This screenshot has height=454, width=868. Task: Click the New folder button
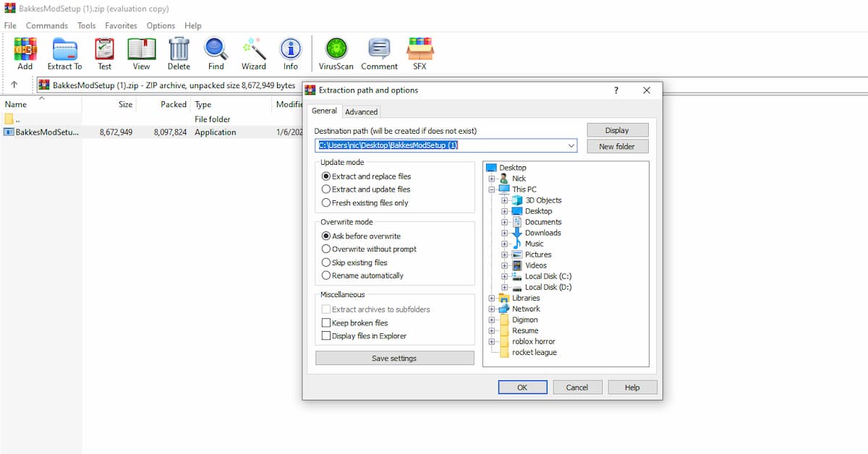tap(616, 147)
